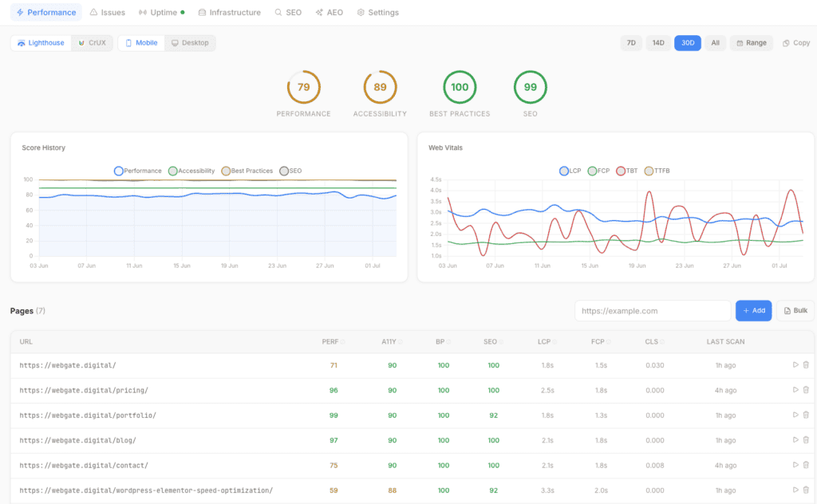Rescan the /contact/ page

click(795, 465)
